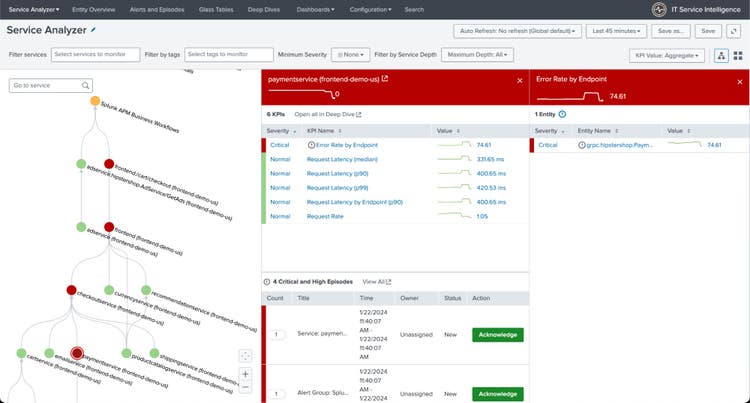
Task: Fit service tree to screen icon
Action: [246, 355]
